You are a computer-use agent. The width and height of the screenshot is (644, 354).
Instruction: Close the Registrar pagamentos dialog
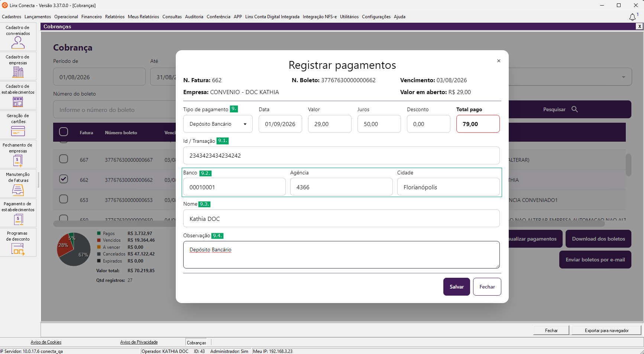click(x=499, y=61)
